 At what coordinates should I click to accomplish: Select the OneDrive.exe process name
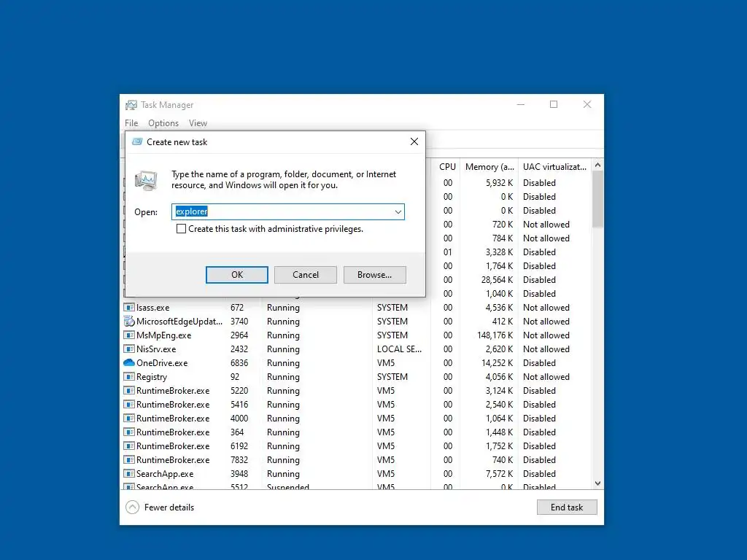coord(162,363)
